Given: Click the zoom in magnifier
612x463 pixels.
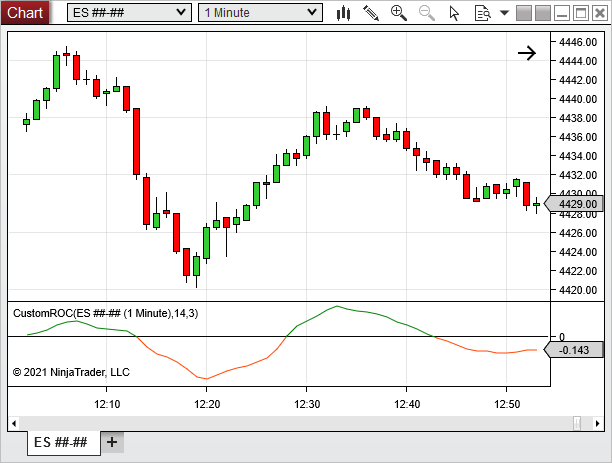Looking at the screenshot, I should pos(399,13).
